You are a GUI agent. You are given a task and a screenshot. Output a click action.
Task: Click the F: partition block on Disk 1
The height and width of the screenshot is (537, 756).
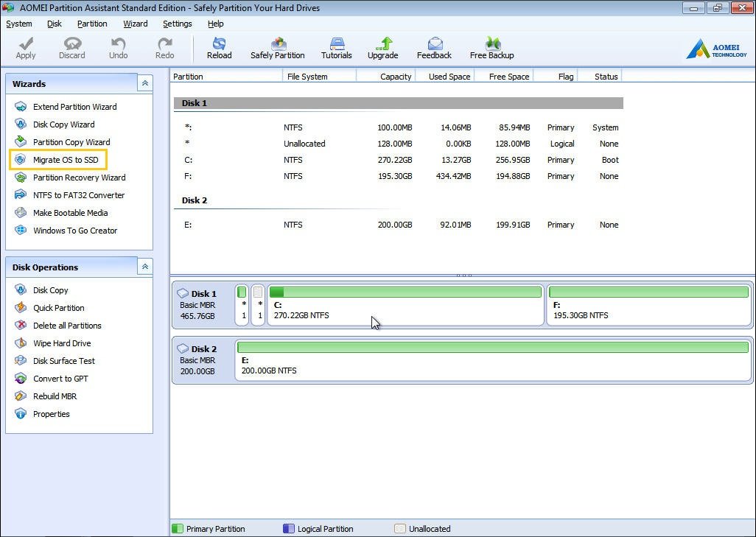tap(648, 305)
